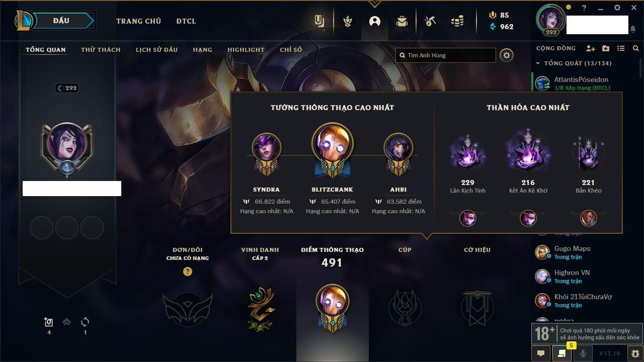Open the notifications bell icon
This screenshot has height=362, width=644.
point(633,29)
